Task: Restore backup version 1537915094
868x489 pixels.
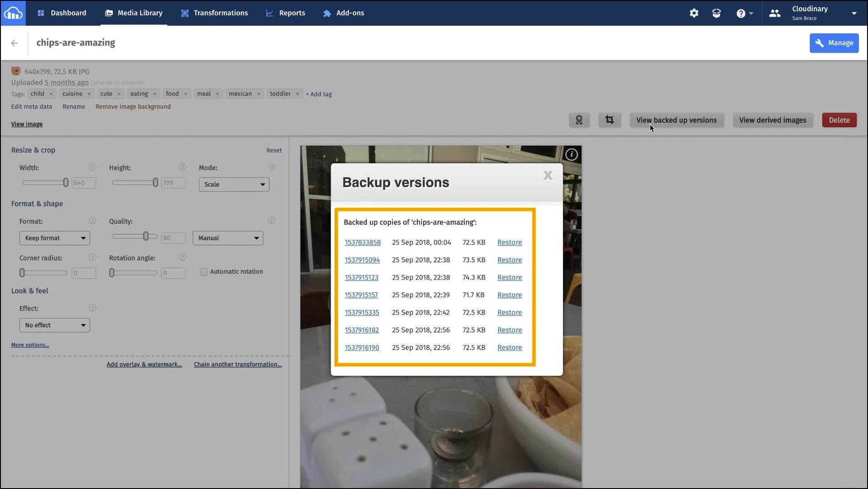Action: point(509,260)
